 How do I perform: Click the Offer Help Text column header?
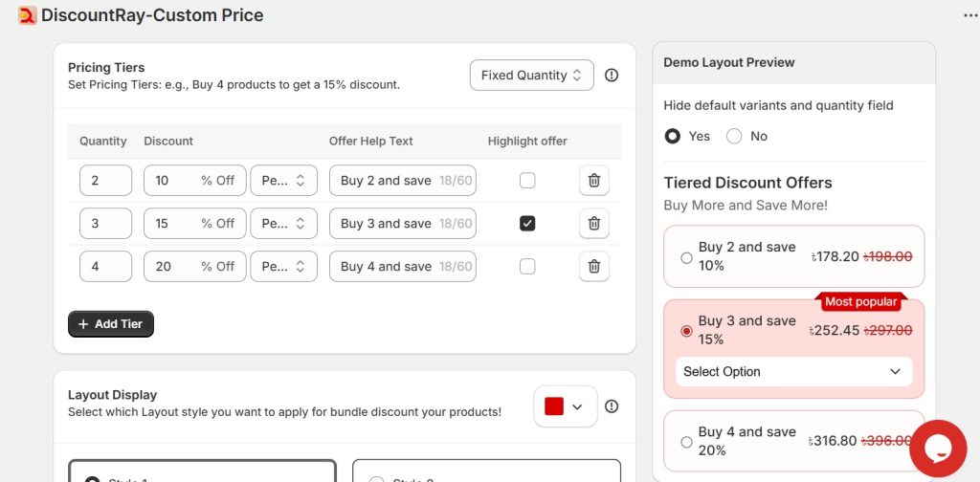371,142
